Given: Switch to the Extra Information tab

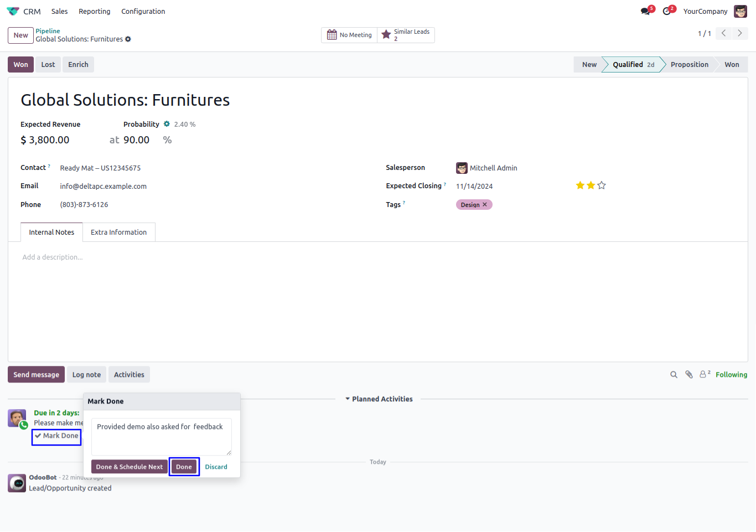Looking at the screenshot, I should pyautogui.click(x=118, y=233).
